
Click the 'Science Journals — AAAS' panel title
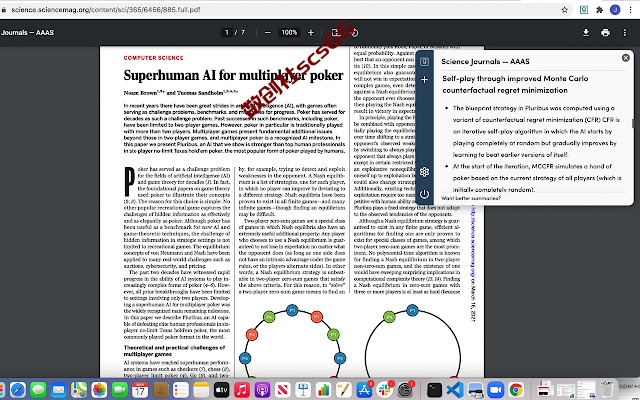point(485,62)
